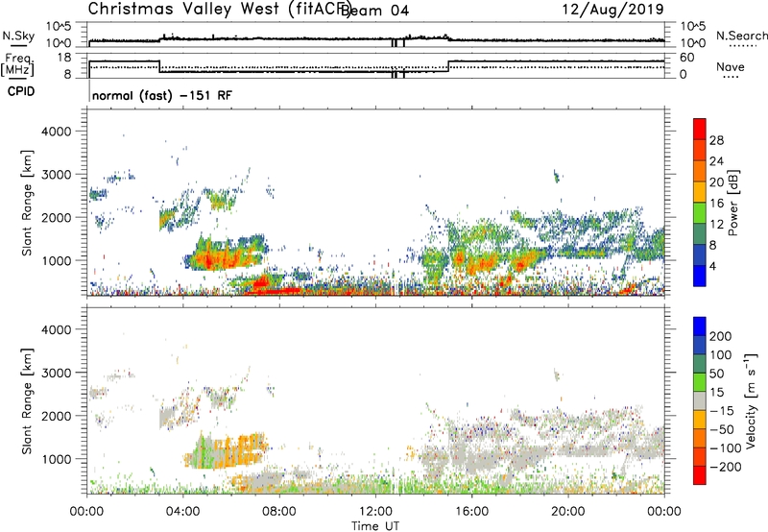The height and width of the screenshot is (532, 768).
Task: Pick the grey ±15 segment of Velocity colorbar
Action: point(700,400)
